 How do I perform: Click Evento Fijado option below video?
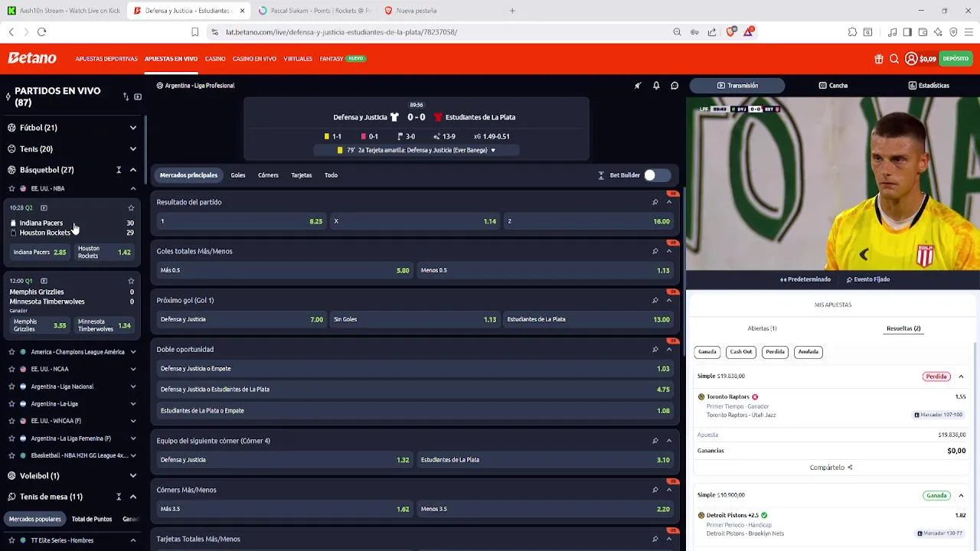tap(868, 279)
